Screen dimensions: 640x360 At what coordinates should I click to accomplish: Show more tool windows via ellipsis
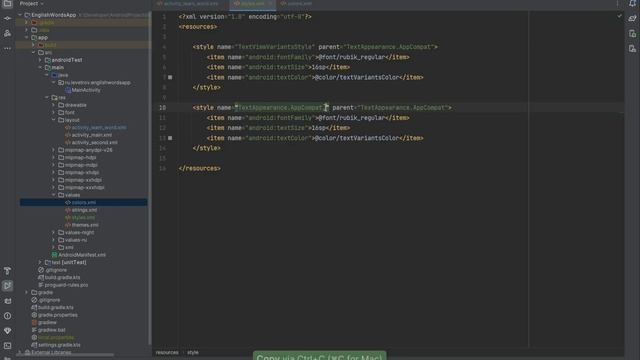pyautogui.click(x=7, y=48)
